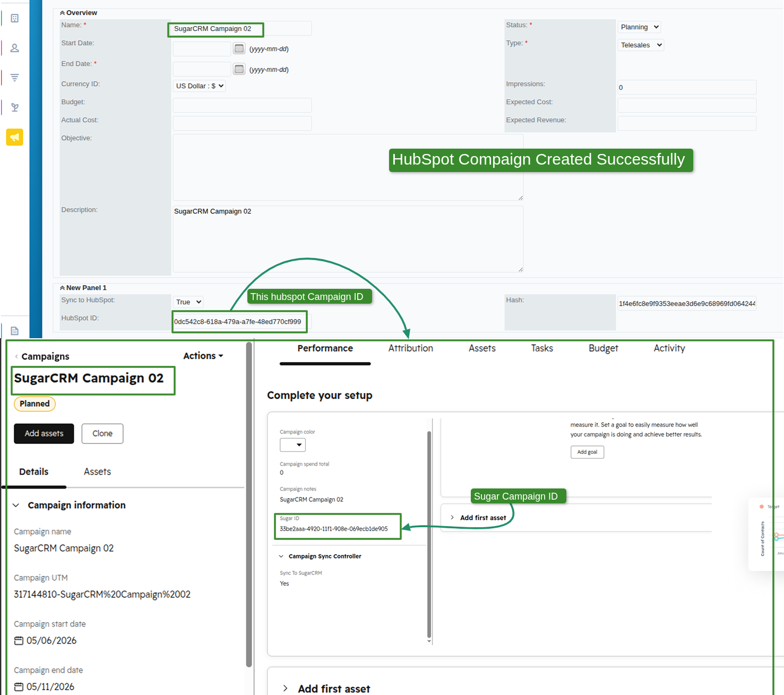The image size is (784, 695).
Task: Open the Actions dropdown menu
Action: (x=203, y=356)
